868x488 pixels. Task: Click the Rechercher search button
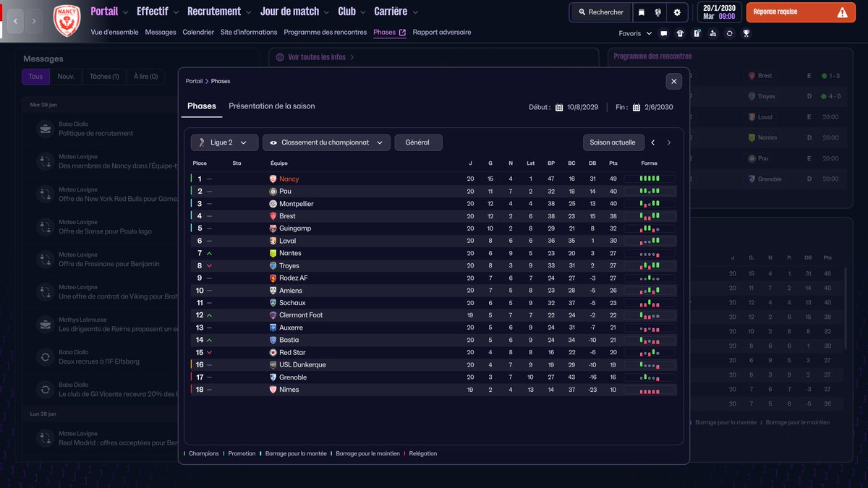tap(600, 12)
